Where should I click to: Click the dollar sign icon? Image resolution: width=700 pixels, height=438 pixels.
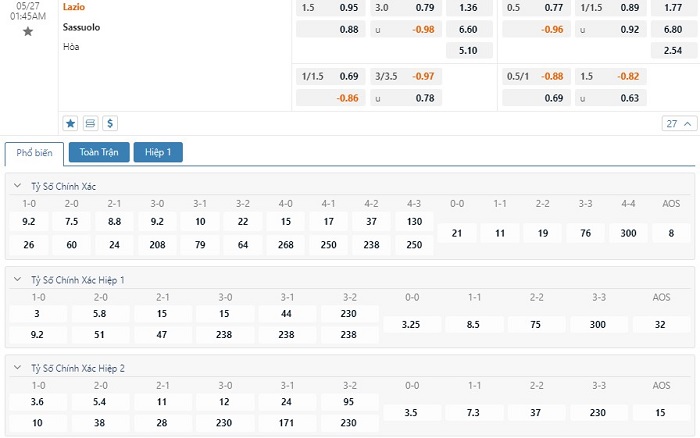(110, 123)
